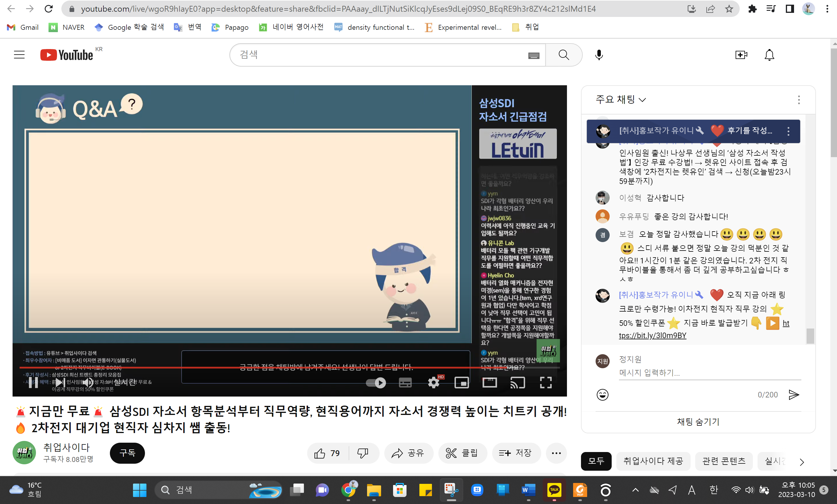The height and width of the screenshot is (504, 837).
Task: Open the bit.ly/3l0m9BY chat link
Action: point(653,335)
